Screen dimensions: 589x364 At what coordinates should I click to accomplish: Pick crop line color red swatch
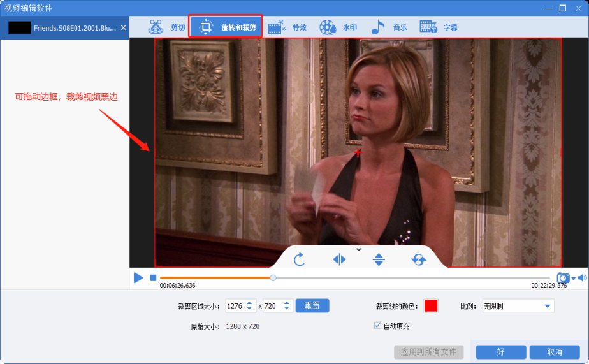[431, 306]
